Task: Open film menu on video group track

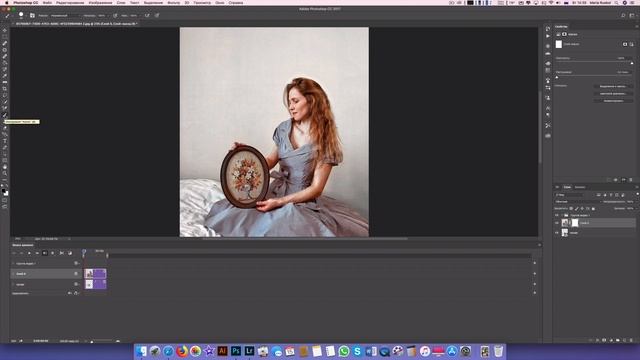Action: pyautogui.click(x=76, y=263)
